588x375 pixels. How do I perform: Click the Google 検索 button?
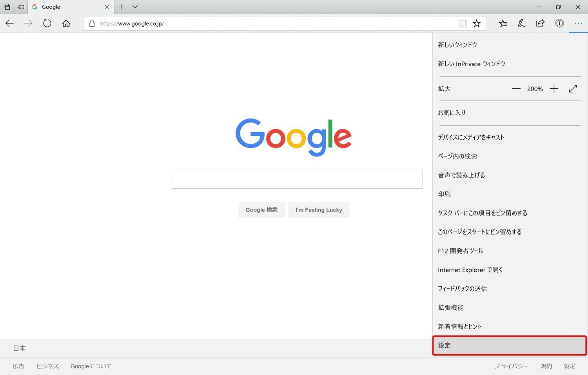pyautogui.click(x=261, y=210)
